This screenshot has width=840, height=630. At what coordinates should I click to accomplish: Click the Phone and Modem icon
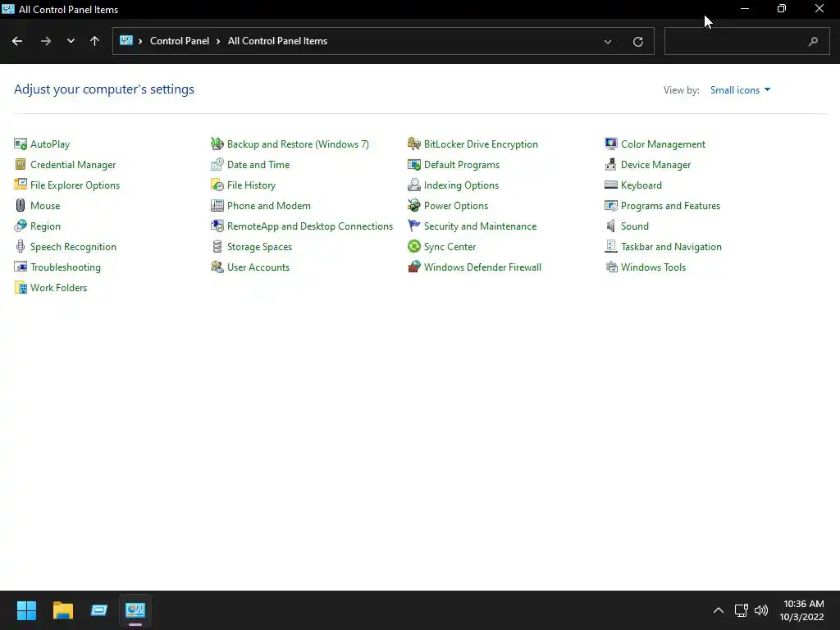(217, 205)
